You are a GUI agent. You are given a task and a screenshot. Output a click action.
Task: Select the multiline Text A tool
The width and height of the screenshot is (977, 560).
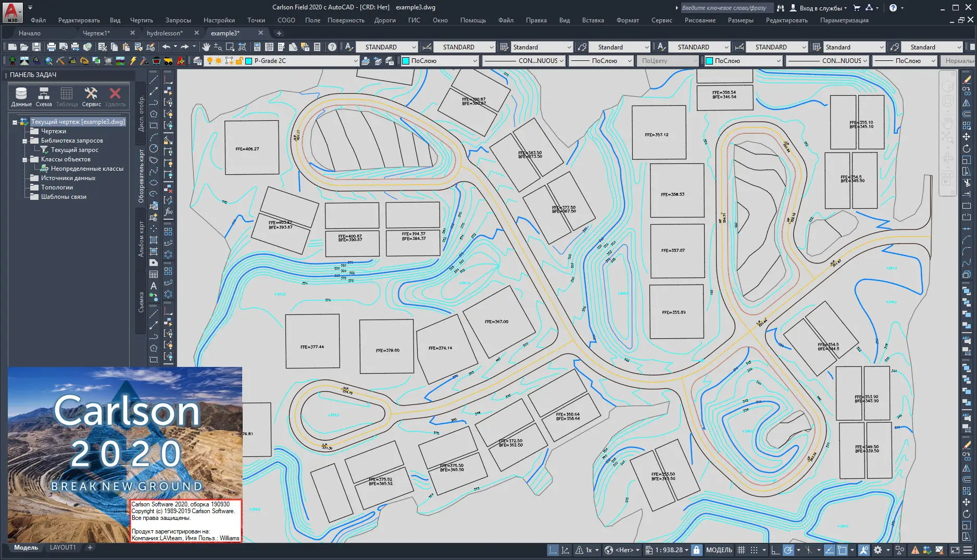tap(154, 286)
